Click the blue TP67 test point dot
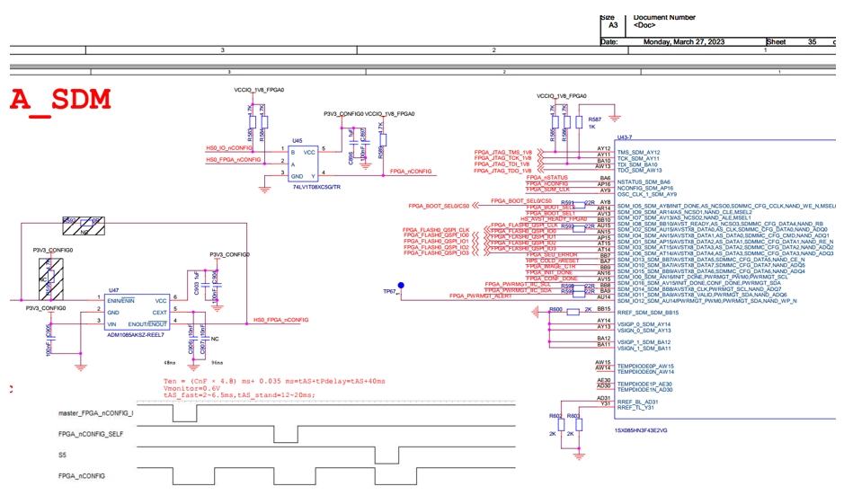This screenshot has height=504, width=844. click(401, 285)
